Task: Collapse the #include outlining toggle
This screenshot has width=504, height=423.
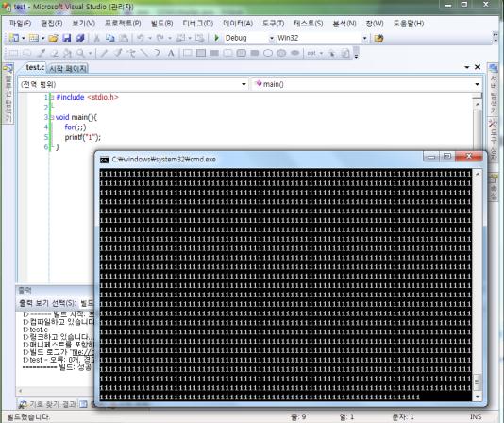Action: click(x=53, y=98)
